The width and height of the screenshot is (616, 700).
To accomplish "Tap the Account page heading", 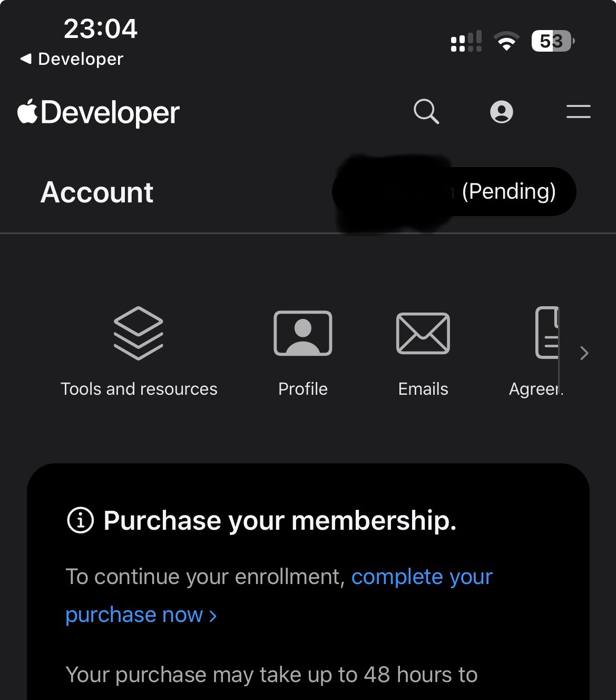I will (97, 192).
